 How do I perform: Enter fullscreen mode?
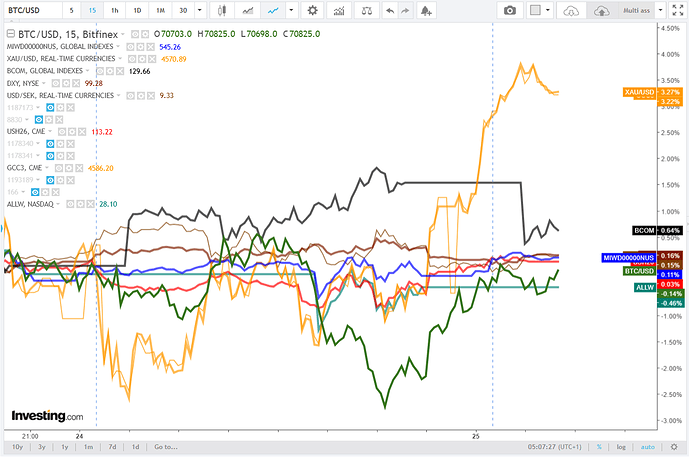(x=678, y=10)
